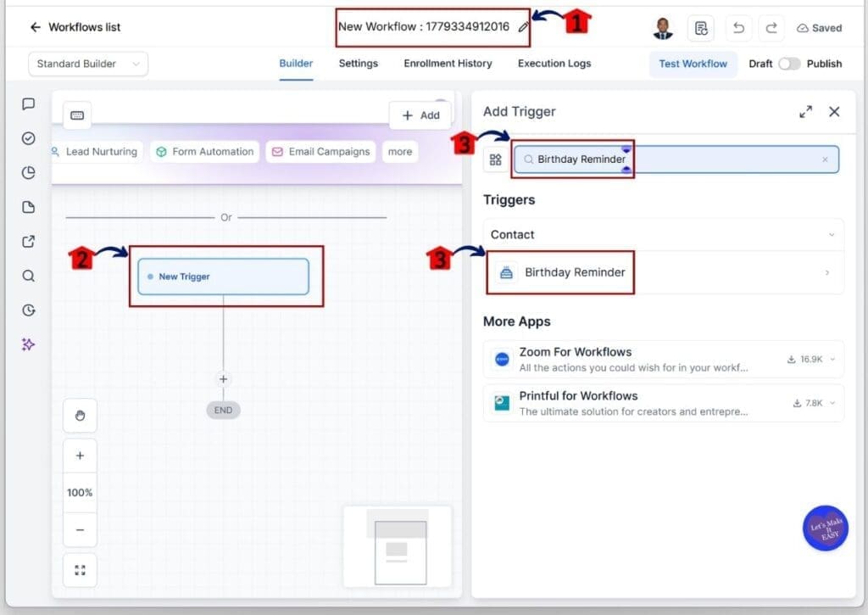
Task: Redo the last change
Action: pyautogui.click(x=771, y=28)
